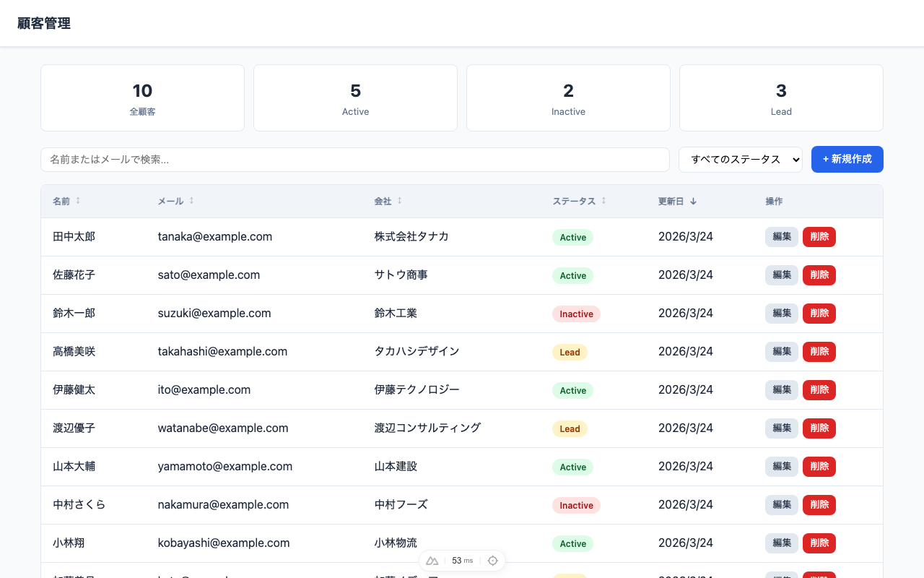Image resolution: width=924 pixels, height=578 pixels.
Task: Click the search field for name or email
Action: 354,160
